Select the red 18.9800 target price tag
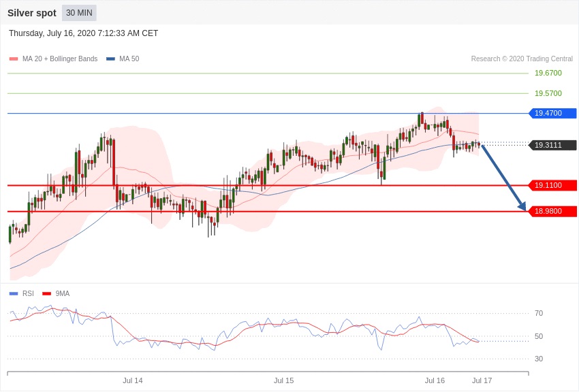 click(552, 212)
